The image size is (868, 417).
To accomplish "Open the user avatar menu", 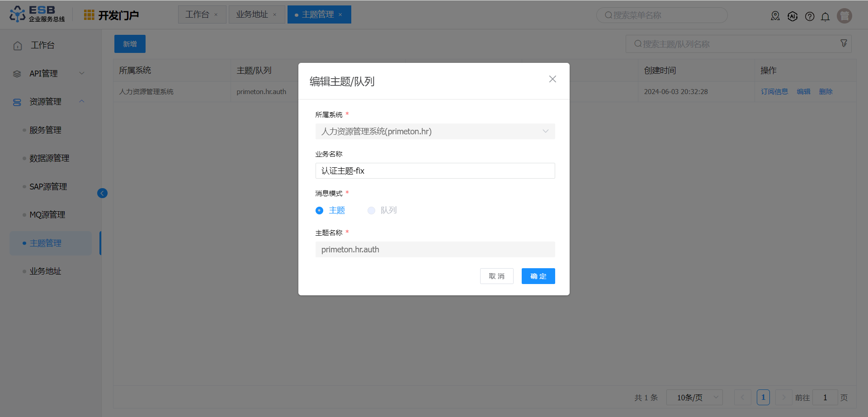I will coord(844,16).
